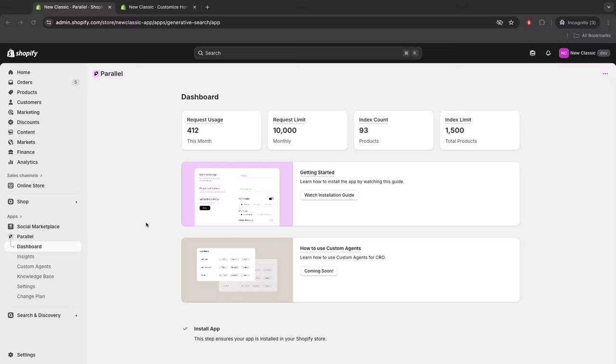Open the New Classic store account menu

click(x=584, y=53)
